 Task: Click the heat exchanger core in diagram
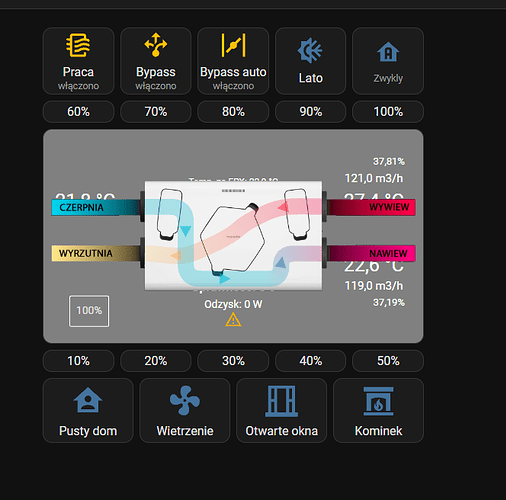(x=232, y=239)
